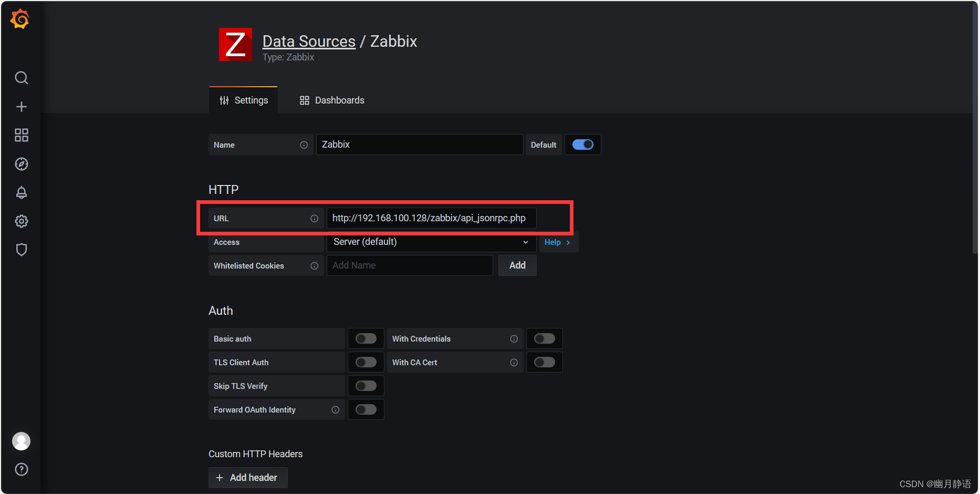Image resolution: width=980 pixels, height=494 pixels.
Task: Switch to the Dashboards tab
Action: tap(332, 100)
